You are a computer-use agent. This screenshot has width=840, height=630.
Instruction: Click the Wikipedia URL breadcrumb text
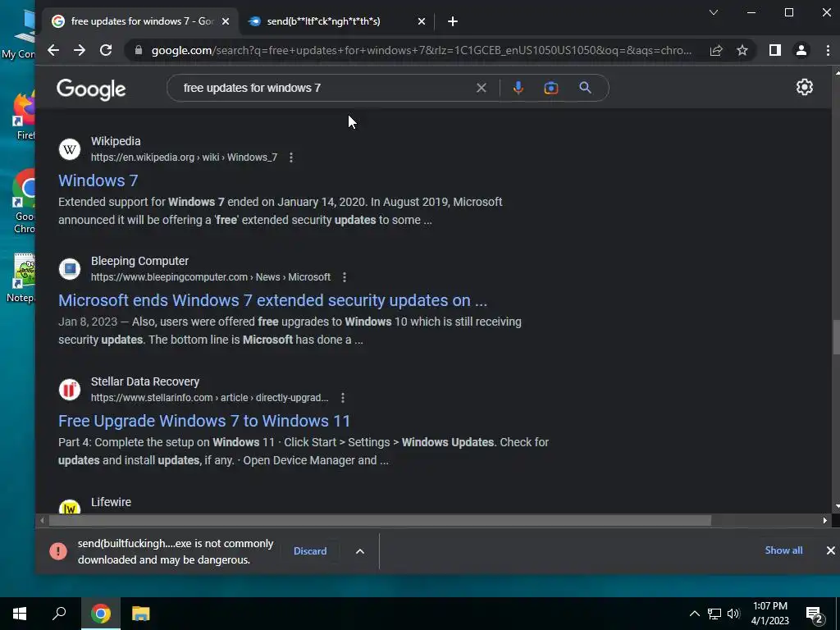185,157
